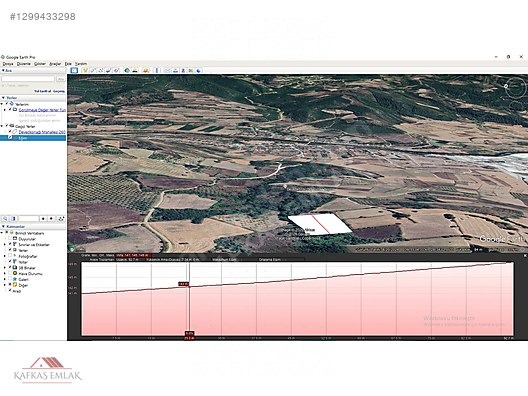Viewport: 528px width, 396px height.
Task: Open the Düzenle menu
Action: (x=24, y=64)
